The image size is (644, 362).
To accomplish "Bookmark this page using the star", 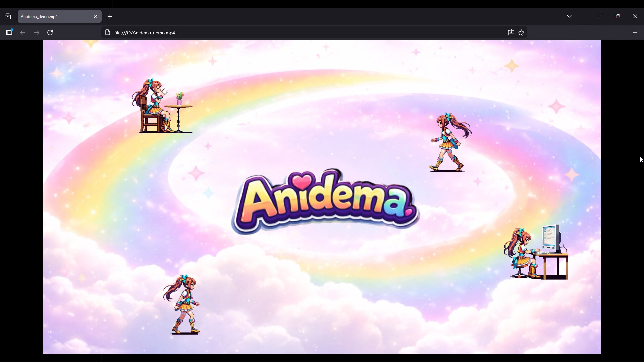I will pos(522,32).
